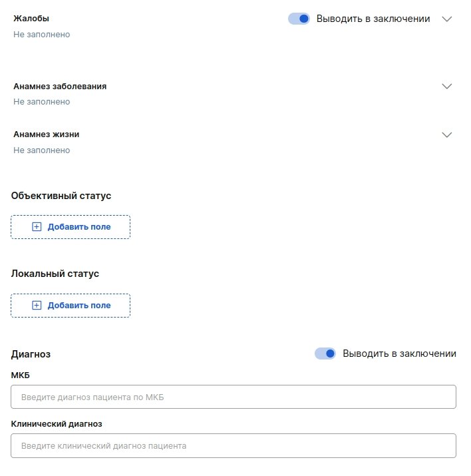Screen dimensions: 471x476
Task: Click 'Не заполнено' under Анамнез заболевания
Action: coord(41,102)
